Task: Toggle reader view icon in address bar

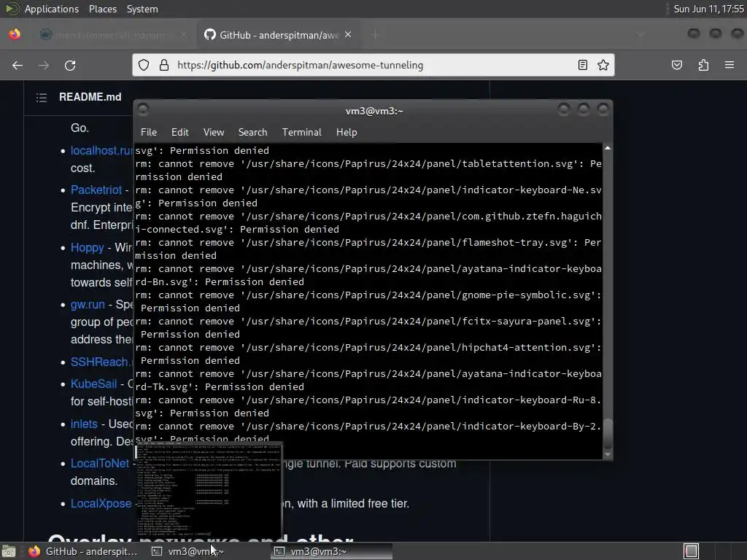Action: (582, 65)
